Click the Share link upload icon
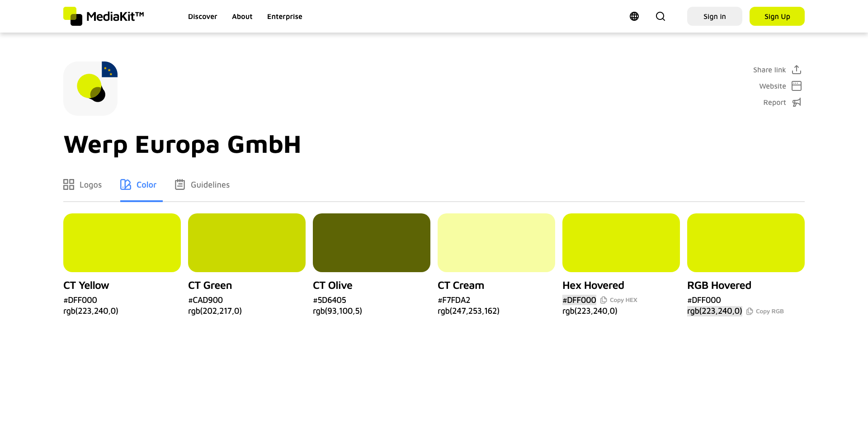The width and height of the screenshot is (868, 434). point(797,70)
